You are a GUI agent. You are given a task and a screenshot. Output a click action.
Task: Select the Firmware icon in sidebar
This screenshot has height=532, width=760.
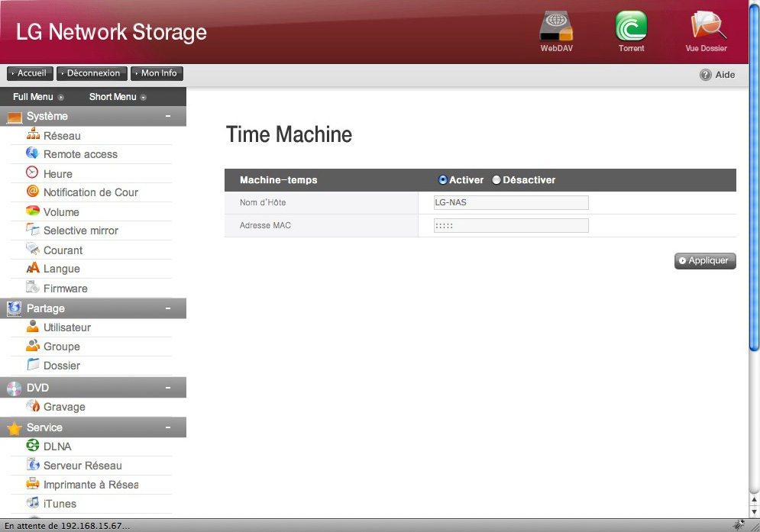33,288
